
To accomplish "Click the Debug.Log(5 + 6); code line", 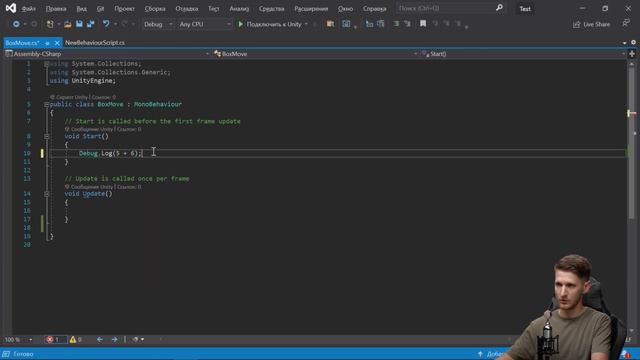I will click(x=111, y=153).
